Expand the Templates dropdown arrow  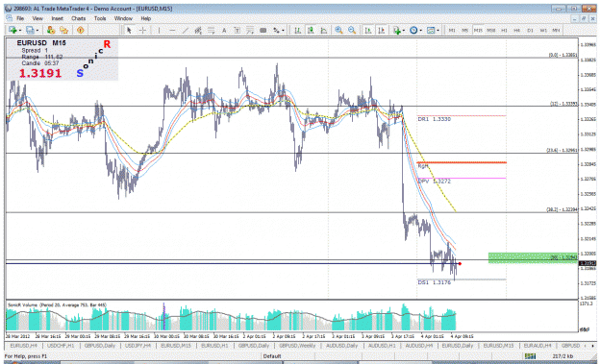coord(438,30)
